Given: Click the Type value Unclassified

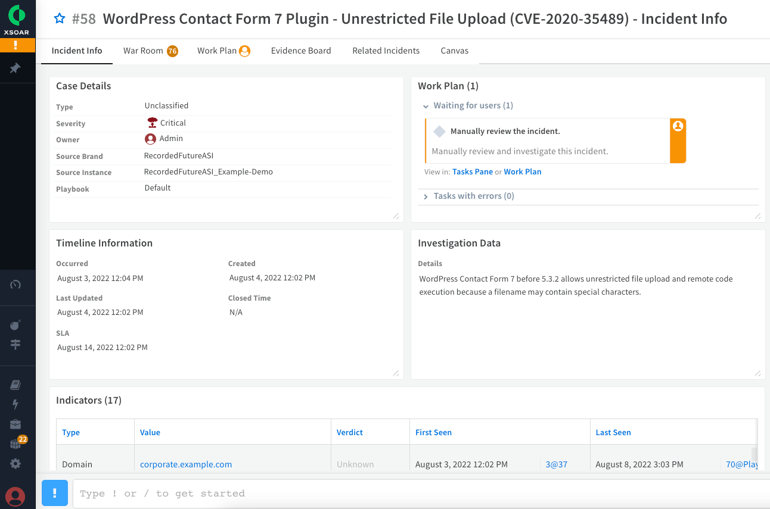Looking at the screenshot, I should point(166,106).
